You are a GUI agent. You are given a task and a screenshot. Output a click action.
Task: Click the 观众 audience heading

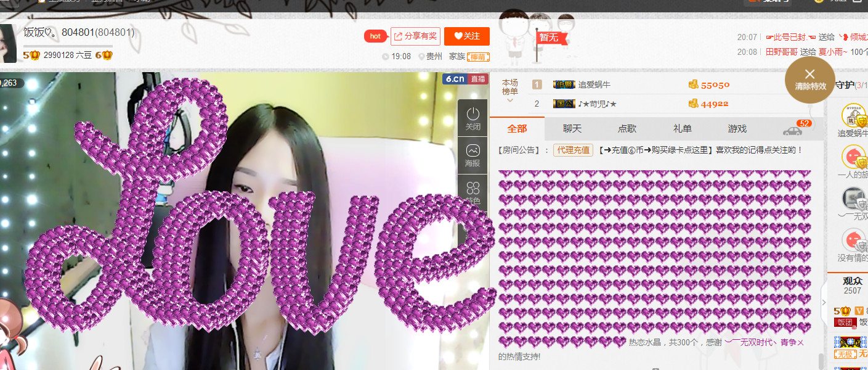click(x=852, y=281)
